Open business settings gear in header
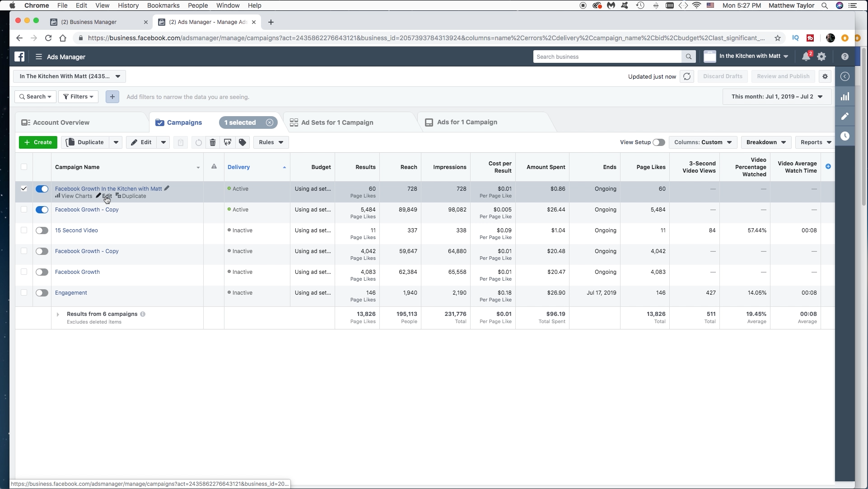This screenshot has width=868, height=489. tap(821, 56)
